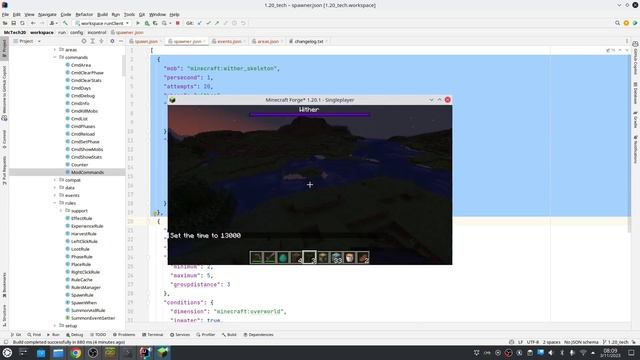This screenshot has height=360, width=640.
Task: Click the Git commit checkmark icon
Action: pos(208,23)
